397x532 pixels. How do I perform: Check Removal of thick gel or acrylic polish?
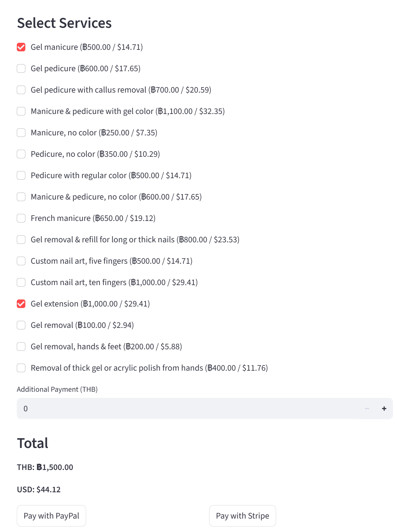click(x=21, y=368)
